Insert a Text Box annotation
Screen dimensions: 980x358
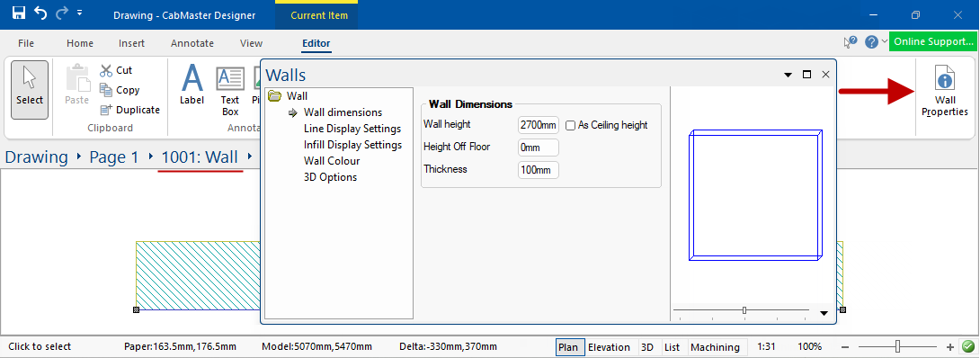tap(230, 91)
